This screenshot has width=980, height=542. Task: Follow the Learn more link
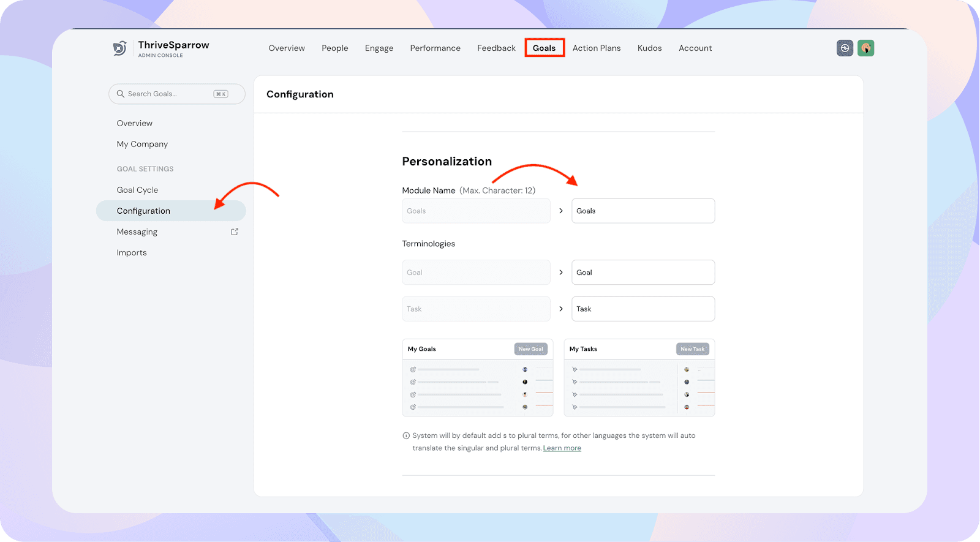tap(562, 448)
